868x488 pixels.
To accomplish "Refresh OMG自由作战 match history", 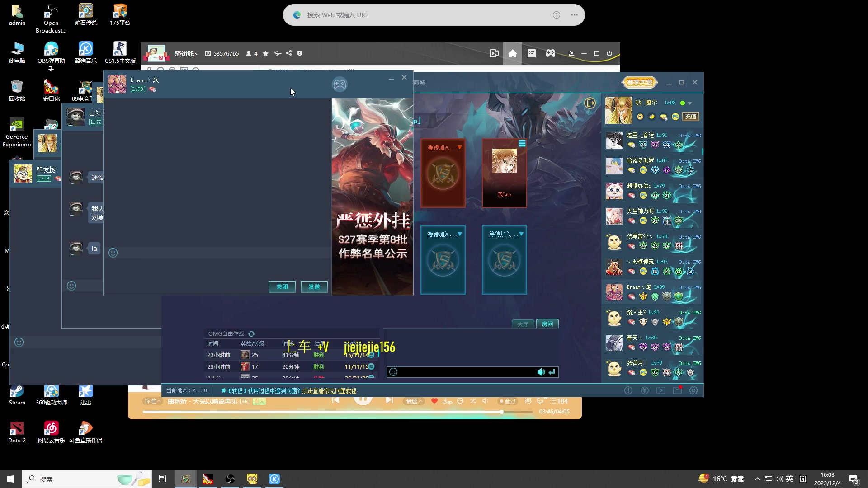I will point(251,334).
